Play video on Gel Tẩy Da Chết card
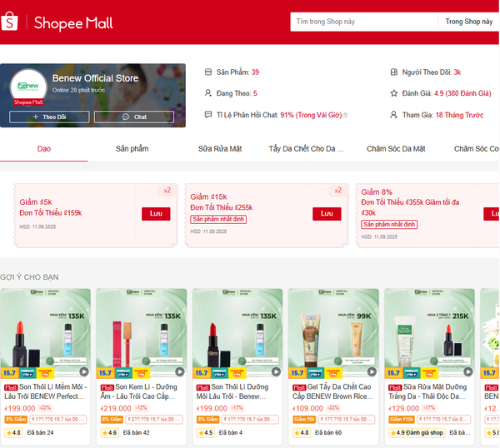This screenshot has height=448, width=500. tap(372, 371)
